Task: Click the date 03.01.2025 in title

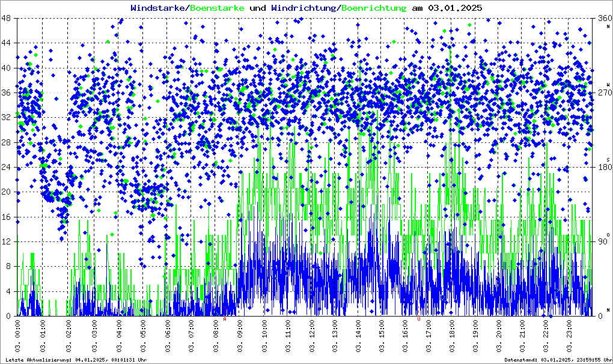Action: click(454, 8)
